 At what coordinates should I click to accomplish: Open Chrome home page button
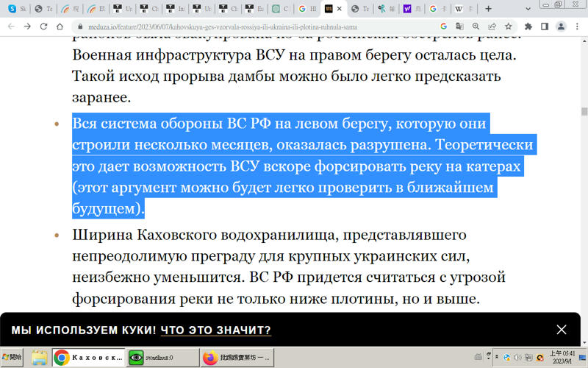click(x=60, y=26)
